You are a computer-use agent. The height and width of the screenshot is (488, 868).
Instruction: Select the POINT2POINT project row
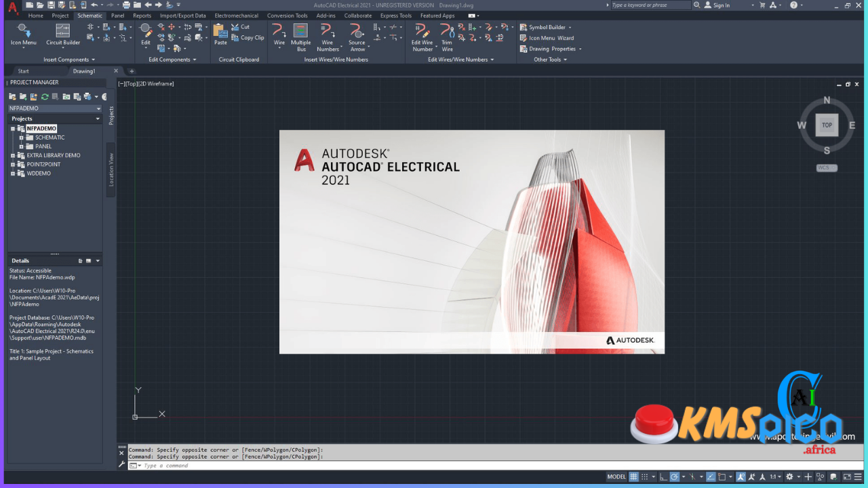coord(43,165)
